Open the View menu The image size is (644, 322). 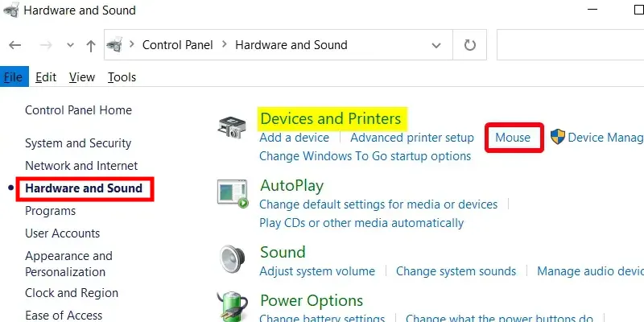click(x=82, y=77)
